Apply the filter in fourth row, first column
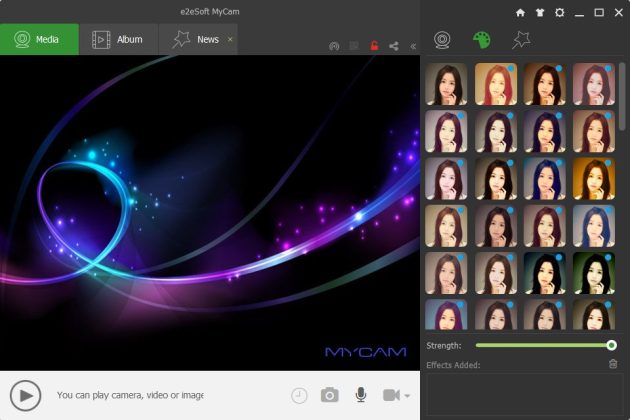Viewport: 630px width, 420px height. coord(446,226)
